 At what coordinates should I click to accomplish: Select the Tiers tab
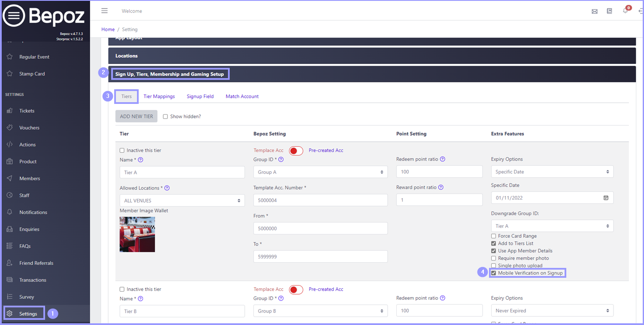pyautogui.click(x=126, y=97)
